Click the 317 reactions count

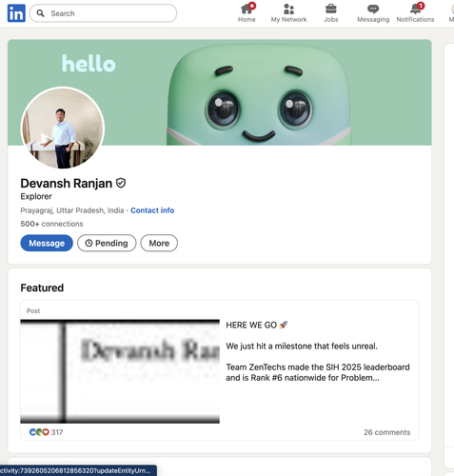(57, 432)
